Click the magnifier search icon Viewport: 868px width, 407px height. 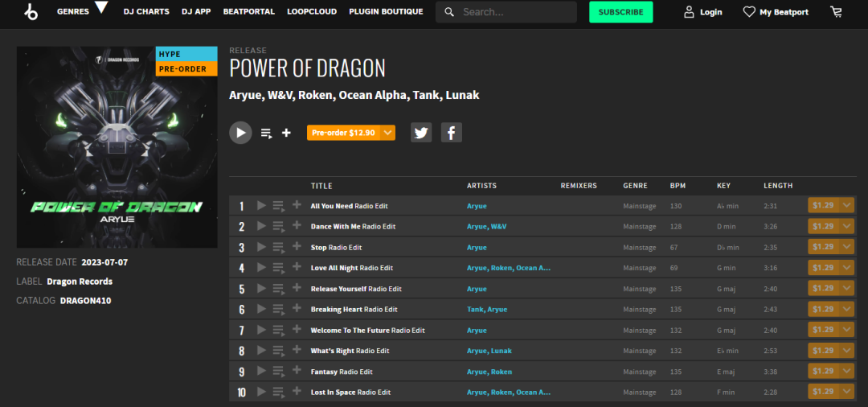449,11
